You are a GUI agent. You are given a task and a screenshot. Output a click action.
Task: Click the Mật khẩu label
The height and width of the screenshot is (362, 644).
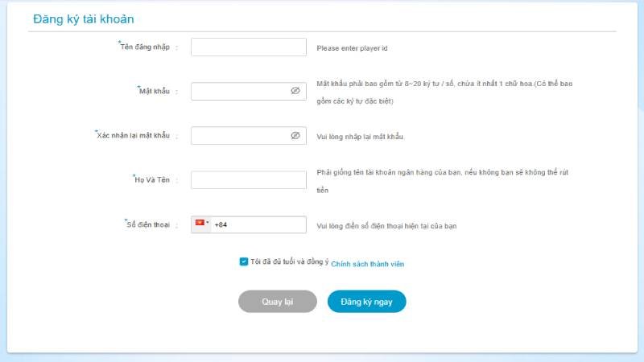(154, 91)
